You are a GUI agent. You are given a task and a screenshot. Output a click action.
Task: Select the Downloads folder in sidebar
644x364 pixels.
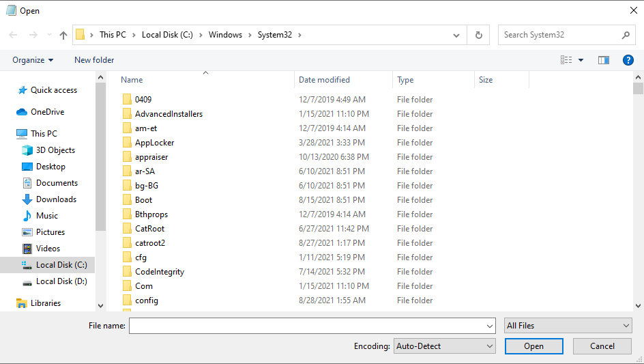[56, 199]
